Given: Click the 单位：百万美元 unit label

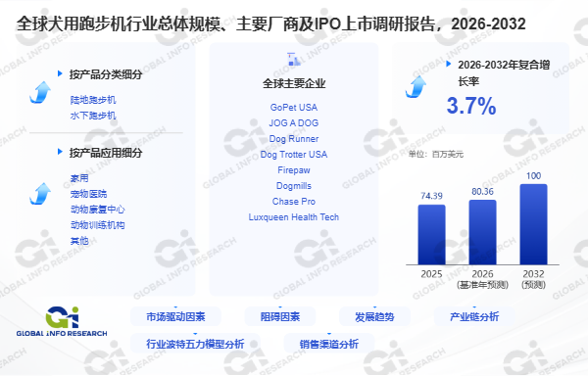Looking at the screenshot, I should pyautogui.click(x=436, y=155).
